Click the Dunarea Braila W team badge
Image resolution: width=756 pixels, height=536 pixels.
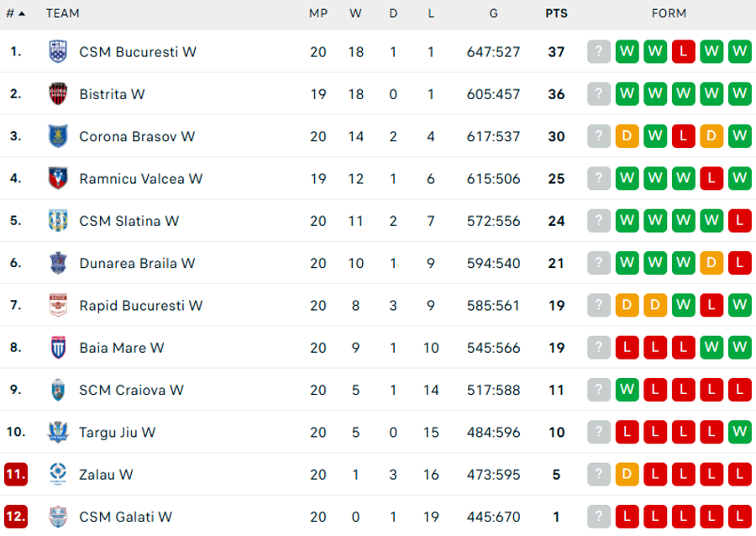click(x=58, y=263)
